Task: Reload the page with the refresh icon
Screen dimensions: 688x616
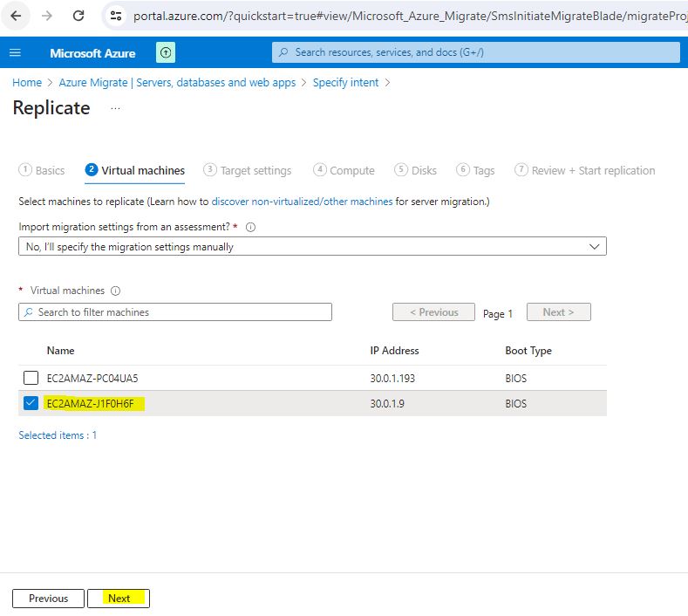Action: (x=78, y=16)
